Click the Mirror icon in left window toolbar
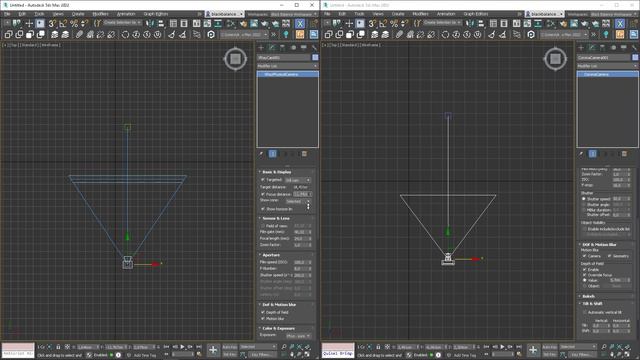 150,24
